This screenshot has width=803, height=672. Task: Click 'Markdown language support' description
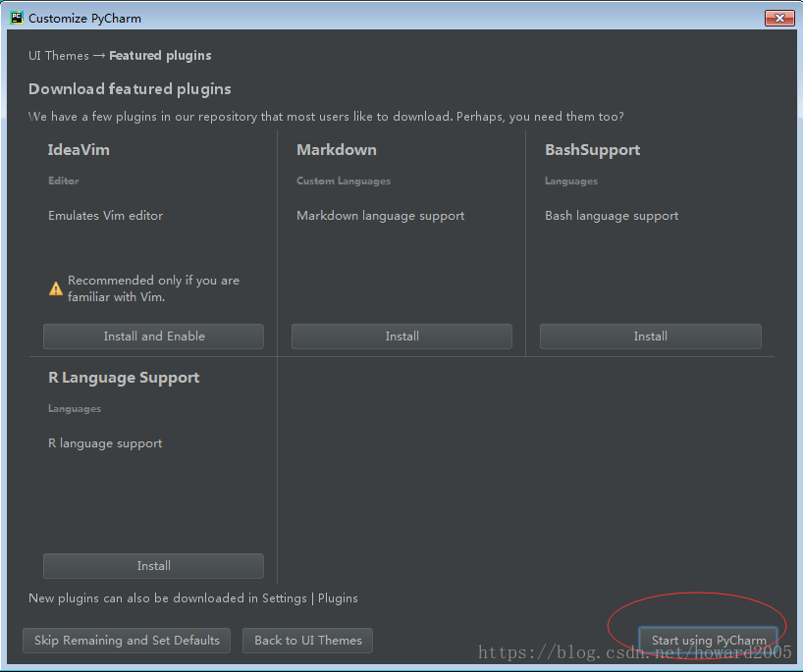(381, 216)
